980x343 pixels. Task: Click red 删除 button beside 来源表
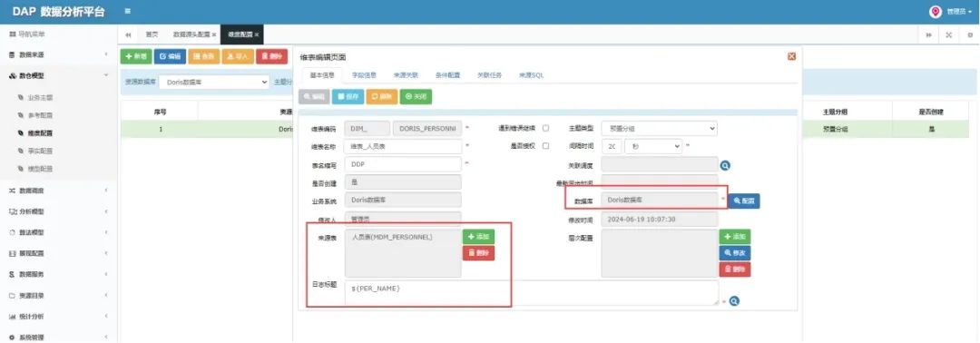(479, 253)
